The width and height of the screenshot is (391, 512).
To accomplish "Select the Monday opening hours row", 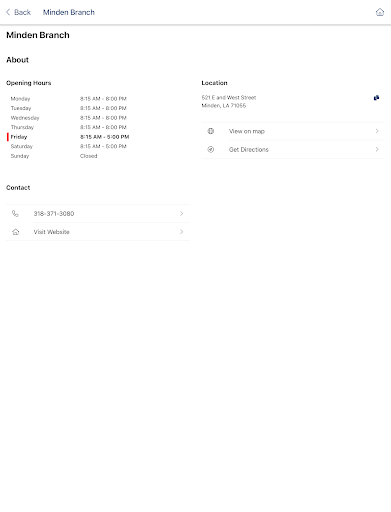I will [x=68, y=99].
